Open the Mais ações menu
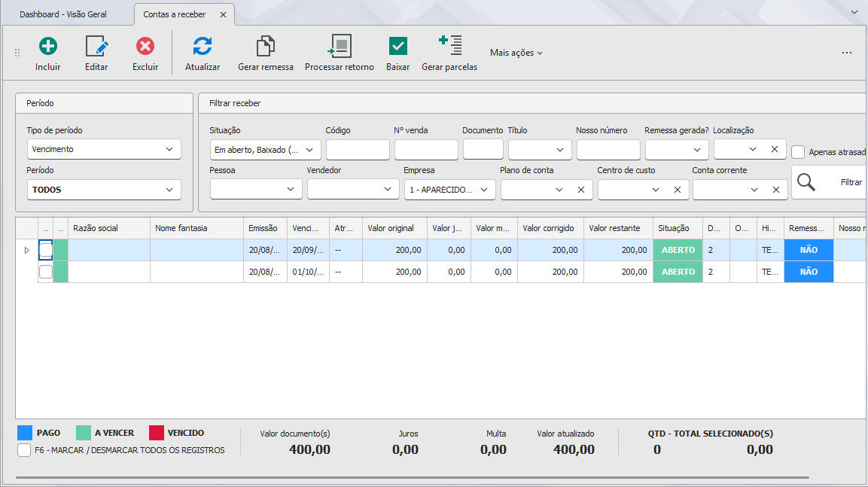Image resolution: width=868 pixels, height=487 pixels. tap(516, 53)
